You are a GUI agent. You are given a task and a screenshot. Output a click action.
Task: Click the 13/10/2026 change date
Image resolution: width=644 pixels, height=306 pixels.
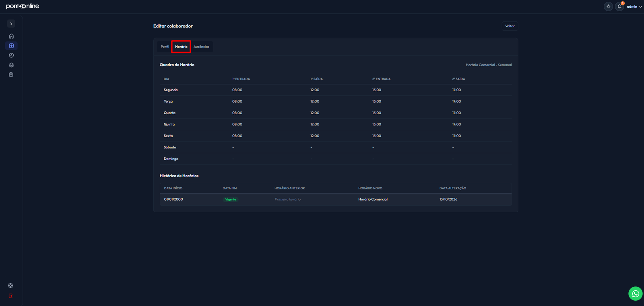[x=448, y=199]
